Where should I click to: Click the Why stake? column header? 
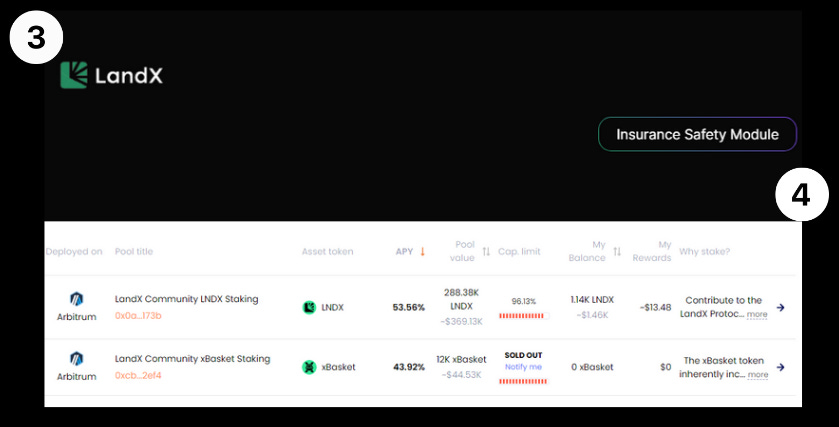click(x=704, y=251)
